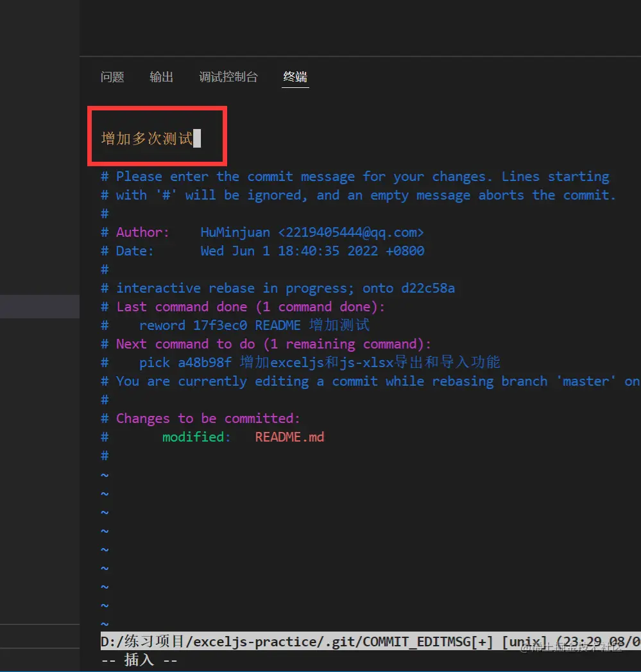Viewport: 641px width, 672px height.
Task: Click the line starting 'with '#' will be ignored'
Action: pos(358,195)
